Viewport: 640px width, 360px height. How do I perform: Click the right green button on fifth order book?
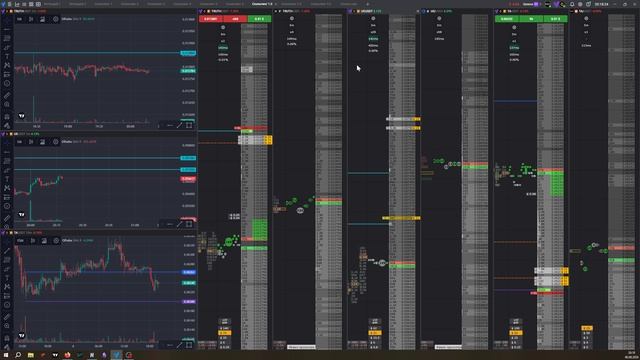555,19
